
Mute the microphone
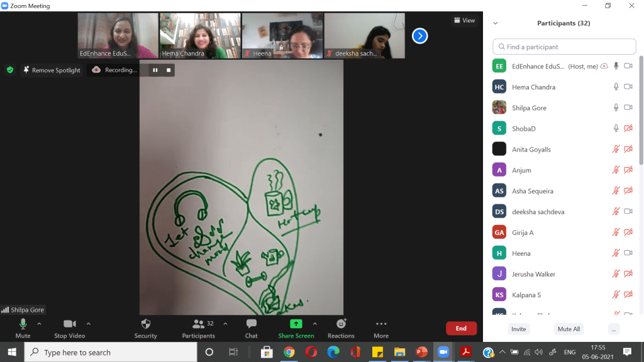click(23, 327)
